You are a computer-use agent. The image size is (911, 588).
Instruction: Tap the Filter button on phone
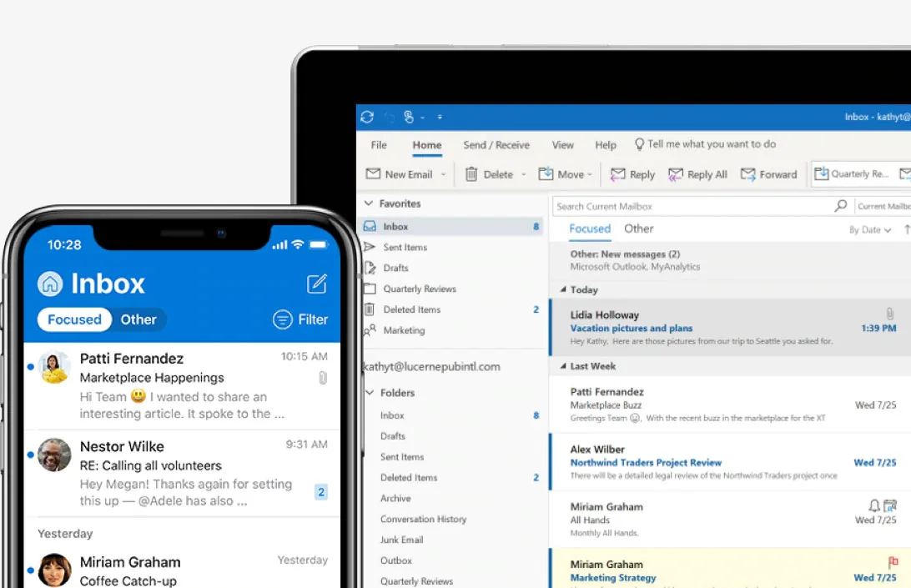[x=300, y=319]
